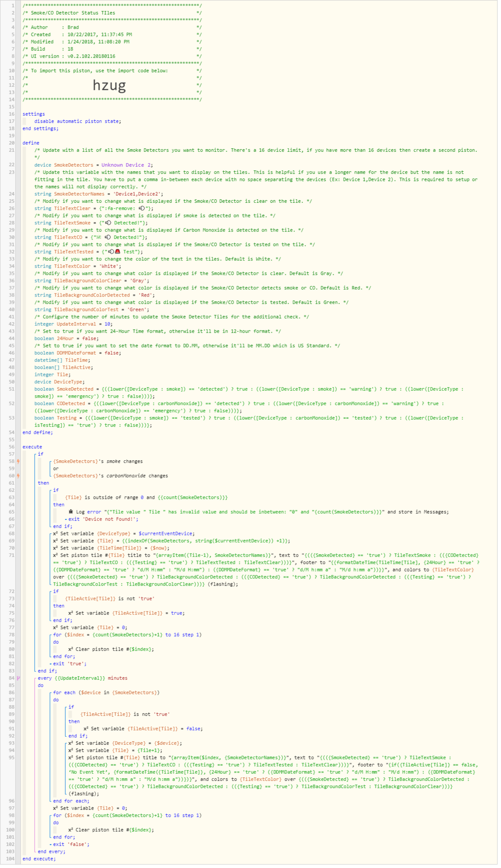The image size is (501, 868).
Task: Edit boolean 24Hour = false
Action: [x=67, y=340]
